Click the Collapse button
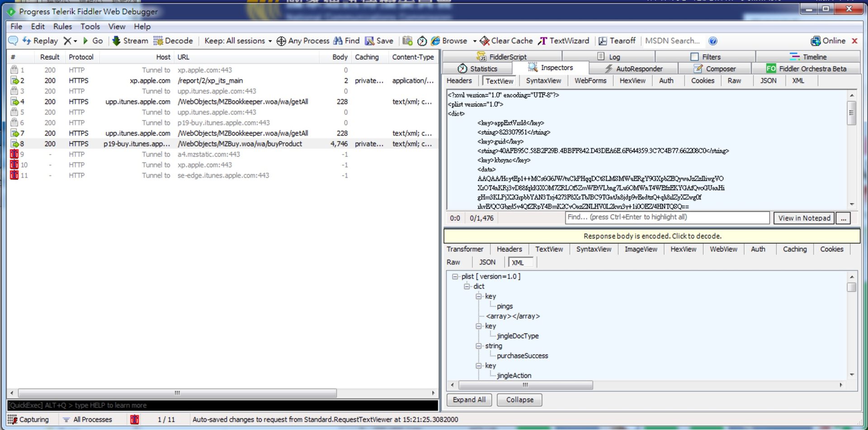Screen dimensions: 868x430 (519, 400)
